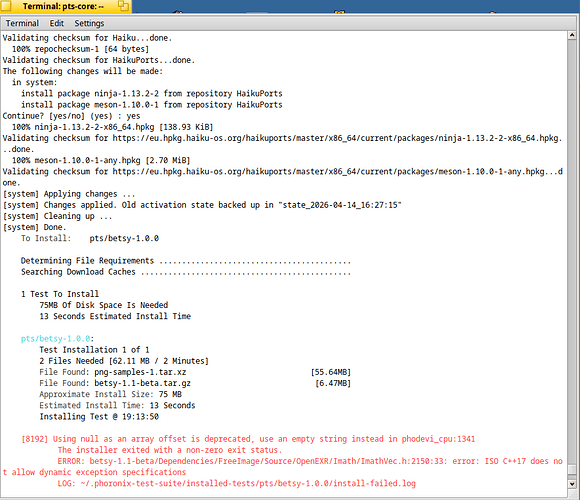Open the Edit menu

click(57, 23)
